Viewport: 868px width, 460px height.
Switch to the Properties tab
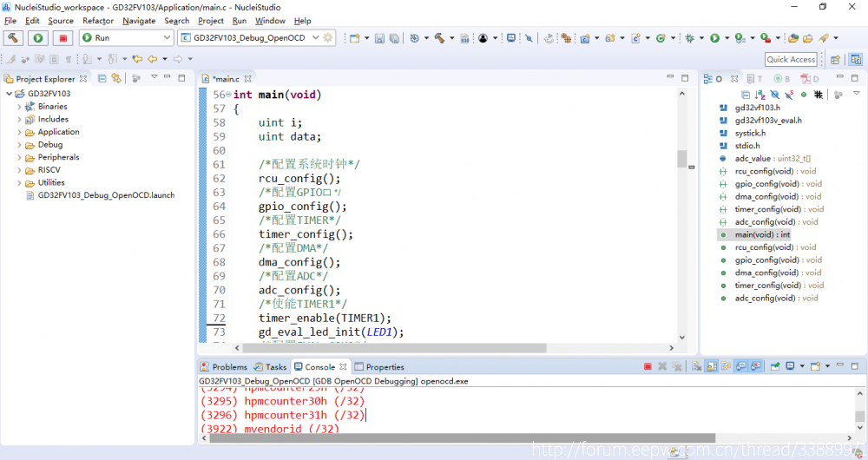pyautogui.click(x=379, y=367)
